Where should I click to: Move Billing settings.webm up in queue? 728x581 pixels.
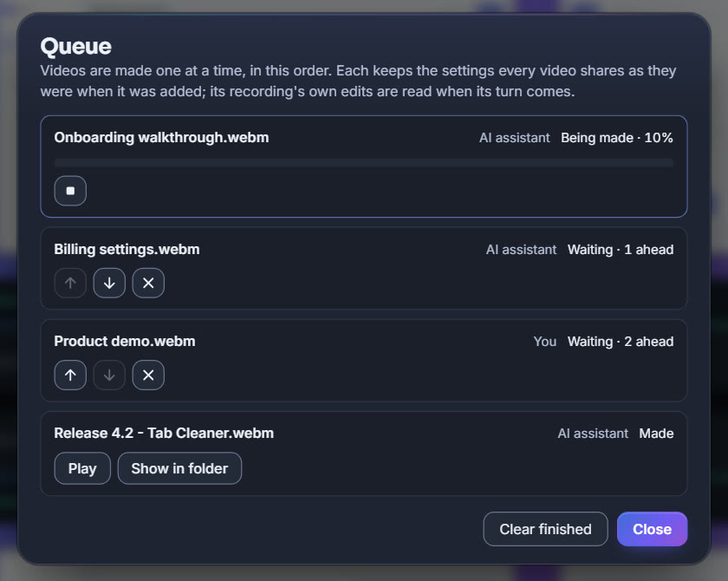tap(70, 283)
